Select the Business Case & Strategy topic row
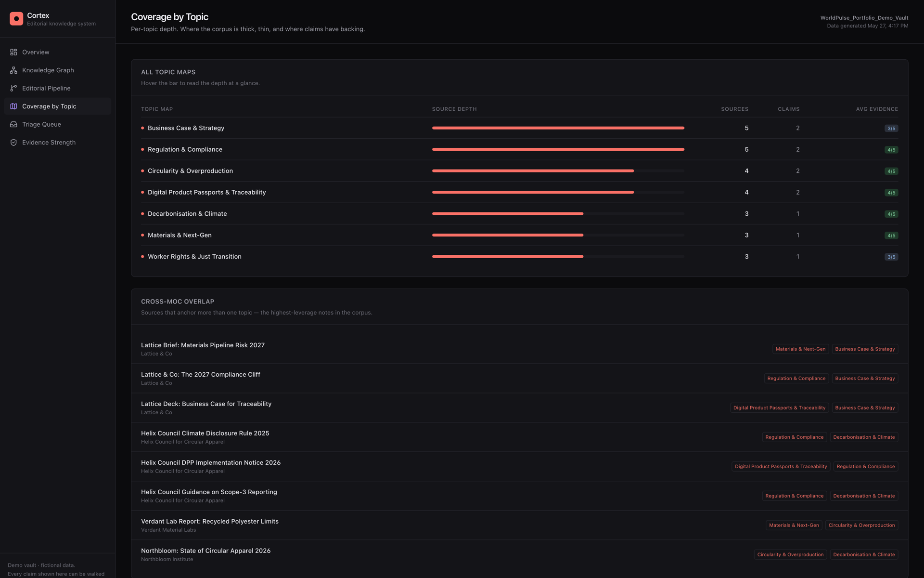The height and width of the screenshot is (578, 924). (x=519, y=128)
